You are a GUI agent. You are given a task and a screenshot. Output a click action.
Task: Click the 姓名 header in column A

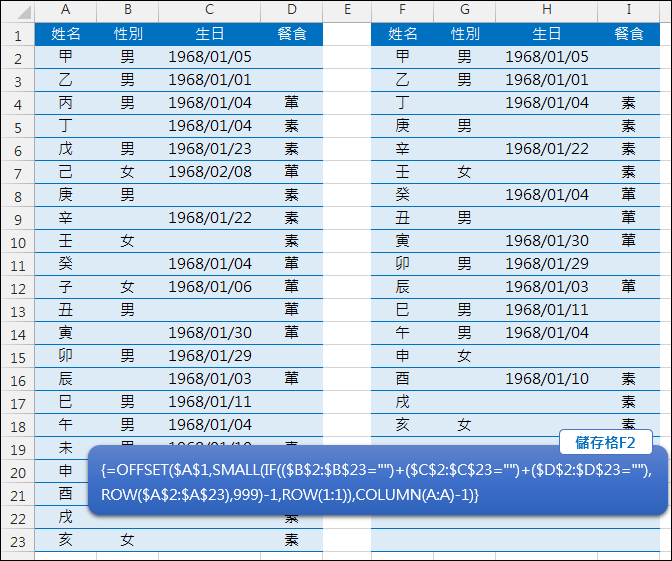click(66, 34)
